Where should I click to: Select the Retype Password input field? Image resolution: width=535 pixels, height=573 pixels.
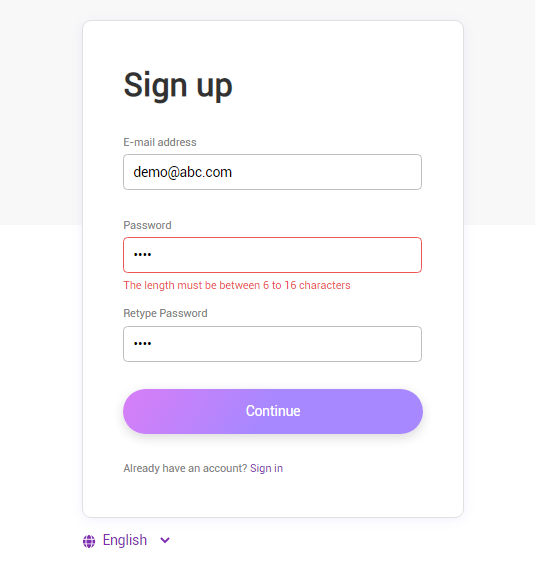point(272,344)
